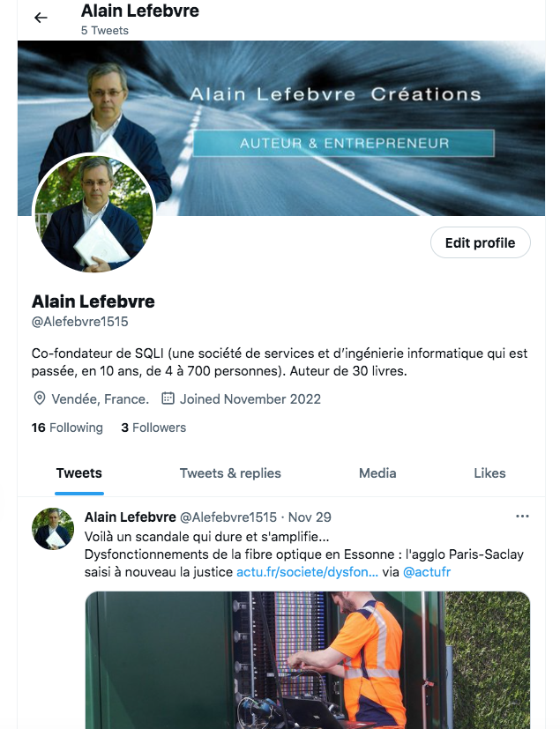The width and height of the screenshot is (560, 729).
Task: Click the @Alefebvre1515 handle in the tweet
Action: tap(228, 517)
